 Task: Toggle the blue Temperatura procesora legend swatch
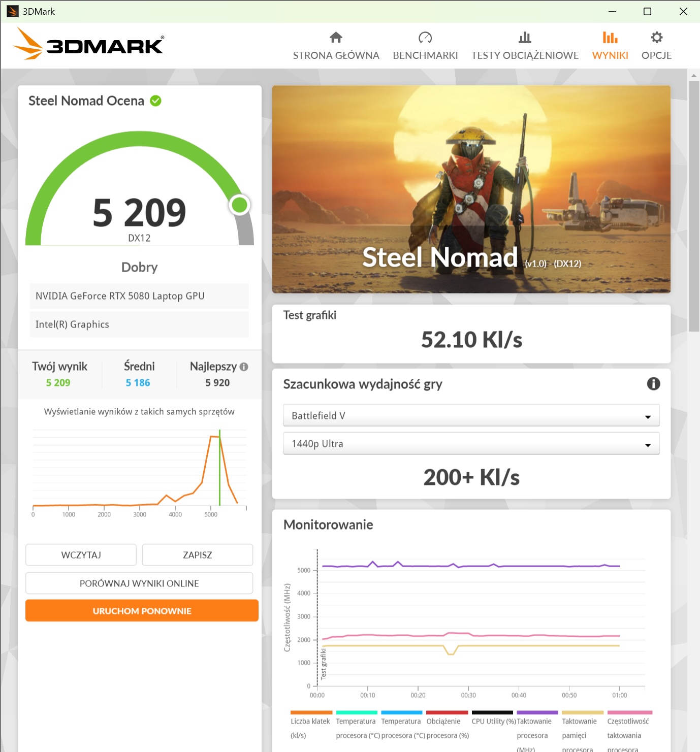pyautogui.click(x=402, y=712)
